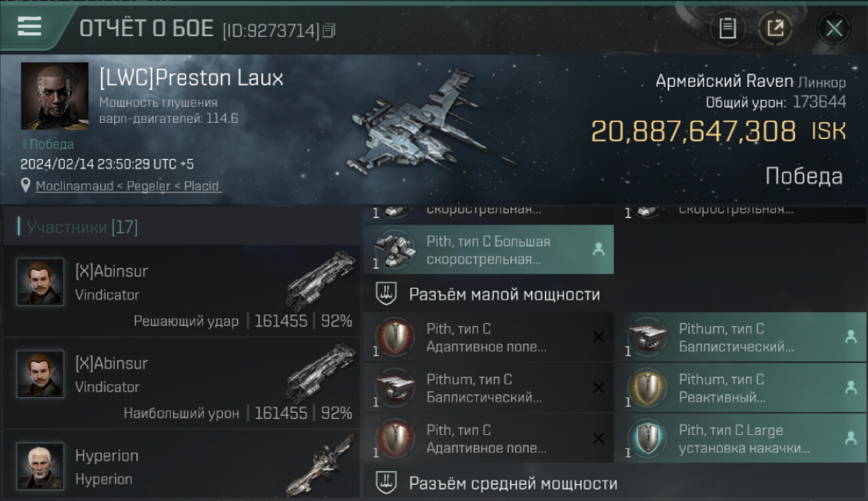The height and width of the screenshot is (501, 868).
Task: Open the clipboard report icon
Action: tap(728, 28)
